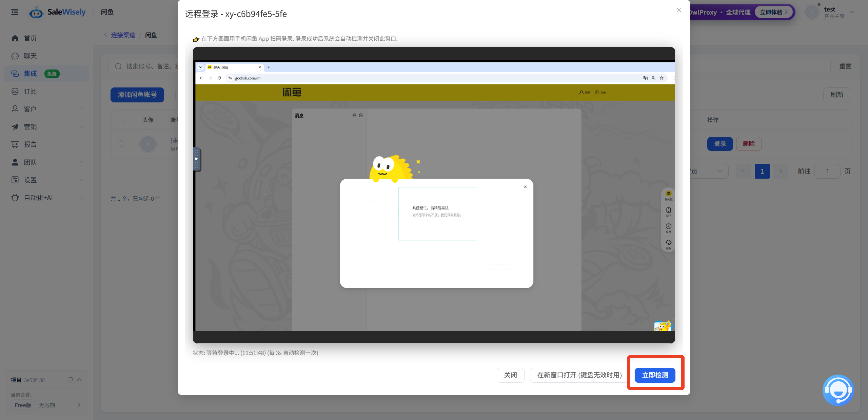This screenshot has height=420, width=868.
Task: Click the 前往 page number input
Action: tap(827, 171)
